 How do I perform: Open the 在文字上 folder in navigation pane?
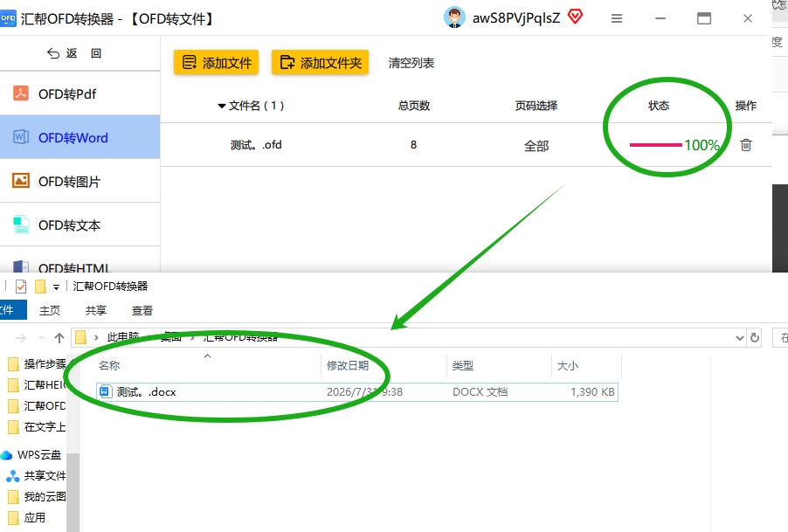[x=38, y=427]
